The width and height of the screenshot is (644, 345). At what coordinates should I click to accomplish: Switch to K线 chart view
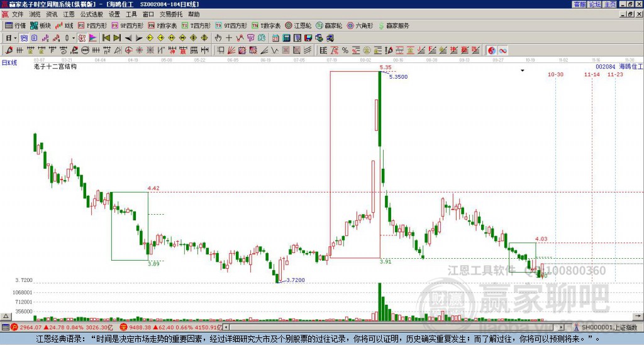point(64,25)
